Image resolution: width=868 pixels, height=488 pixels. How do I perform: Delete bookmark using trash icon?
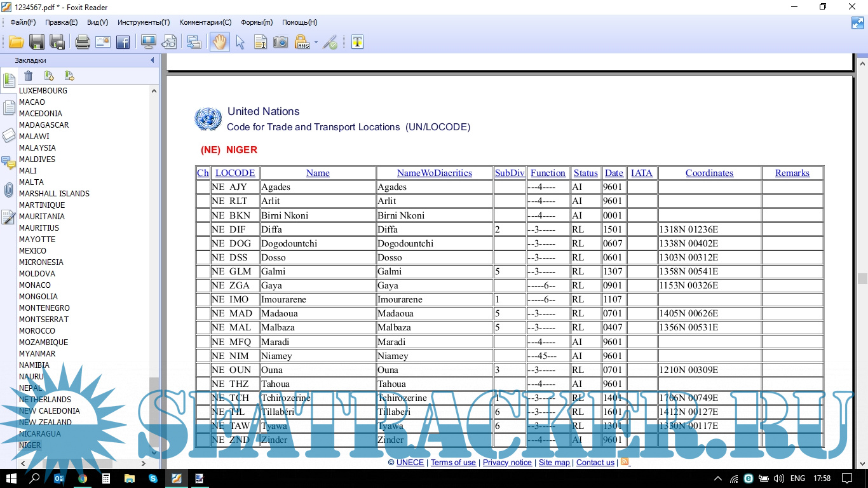(x=29, y=76)
